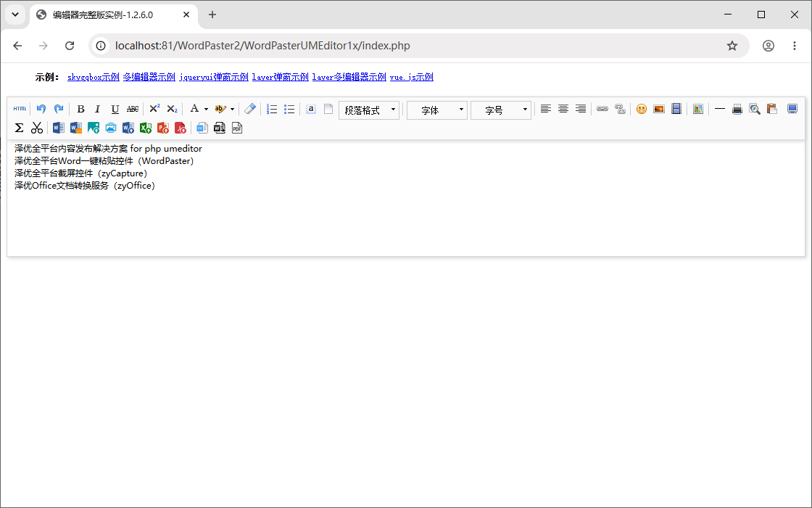Open the emoticon smiley picker
This screenshot has width=812, height=508.
click(x=642, y=109)
